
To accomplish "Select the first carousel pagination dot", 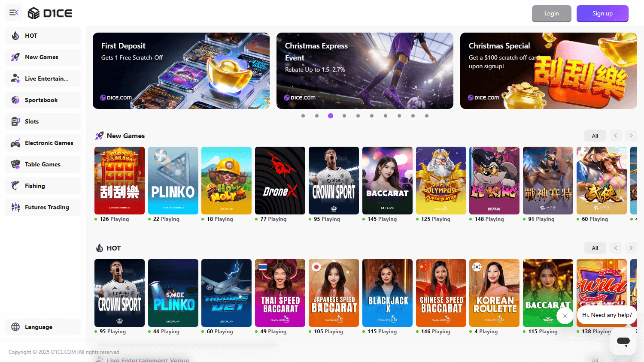I will pyautogui.click(x=303, y=116).
